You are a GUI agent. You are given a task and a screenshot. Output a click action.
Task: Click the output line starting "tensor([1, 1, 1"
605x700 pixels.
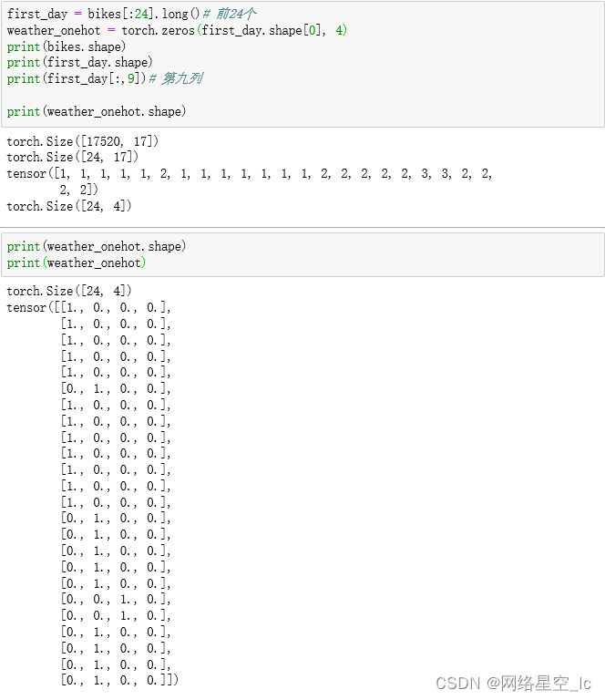(x=249, y=174)
